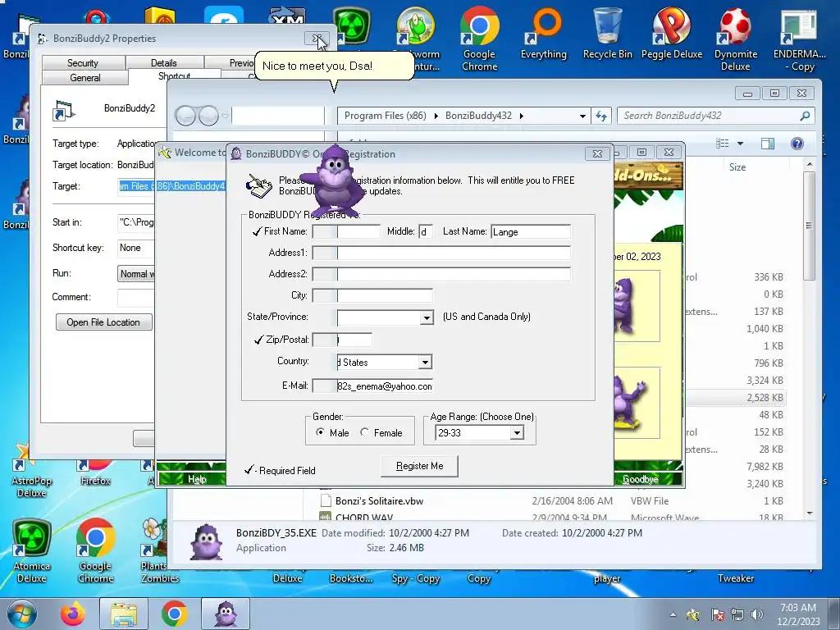This screenshot has height=630, width=840.
Task: Click the Address1 text field
Action: click(x=441, y=253)
